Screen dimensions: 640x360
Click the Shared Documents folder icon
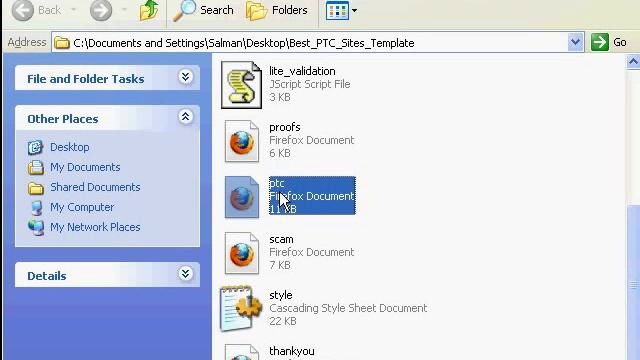click(36, 188)
